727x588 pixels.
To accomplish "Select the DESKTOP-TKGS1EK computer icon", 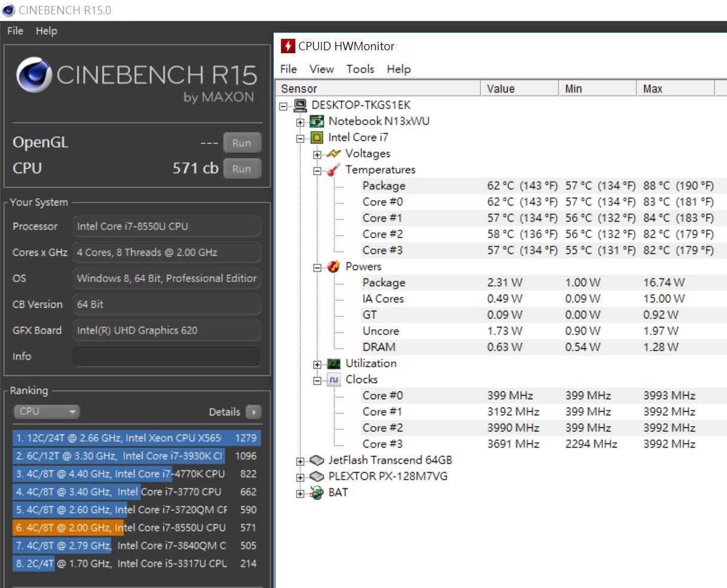I will (x=301, y=105).
